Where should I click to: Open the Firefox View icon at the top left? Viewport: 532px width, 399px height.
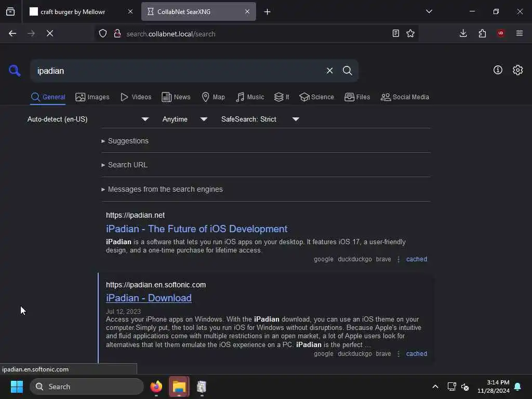pos(10,11)
